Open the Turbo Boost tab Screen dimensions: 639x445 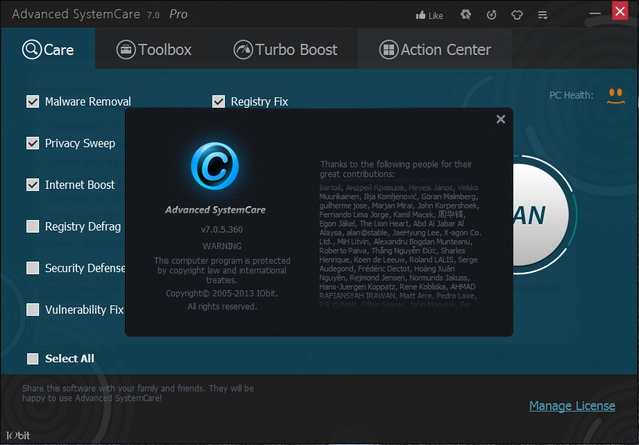pyautogui.click(x=285, y=50)
